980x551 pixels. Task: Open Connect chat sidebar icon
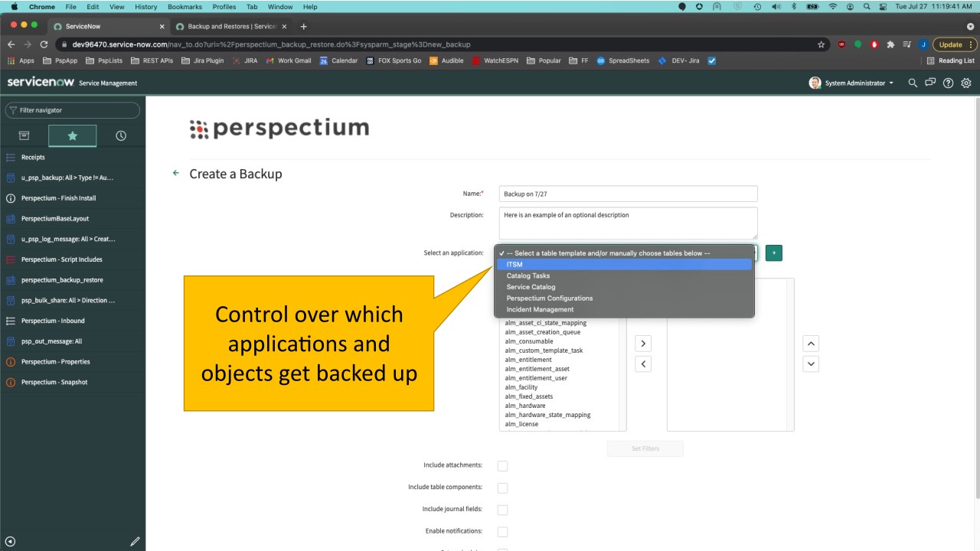tap(931, 83)
